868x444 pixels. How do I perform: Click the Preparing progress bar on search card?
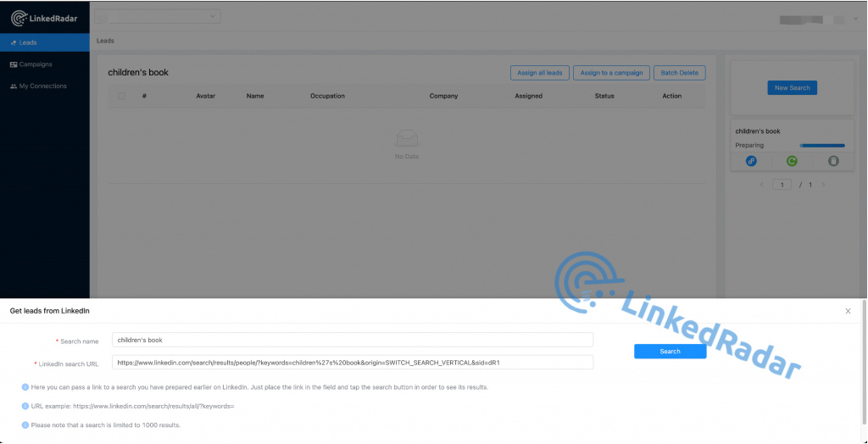822,145
